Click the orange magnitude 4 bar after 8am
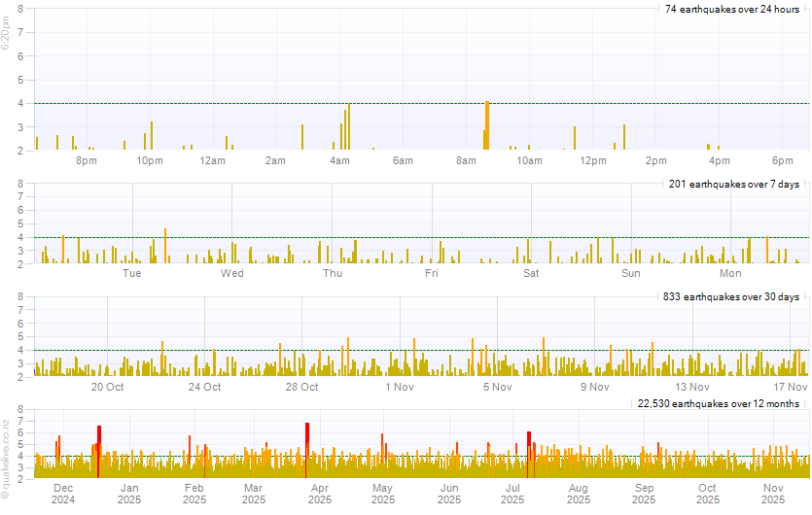The height and width of the screenshot is (515, 812). (x=486, y=126)
